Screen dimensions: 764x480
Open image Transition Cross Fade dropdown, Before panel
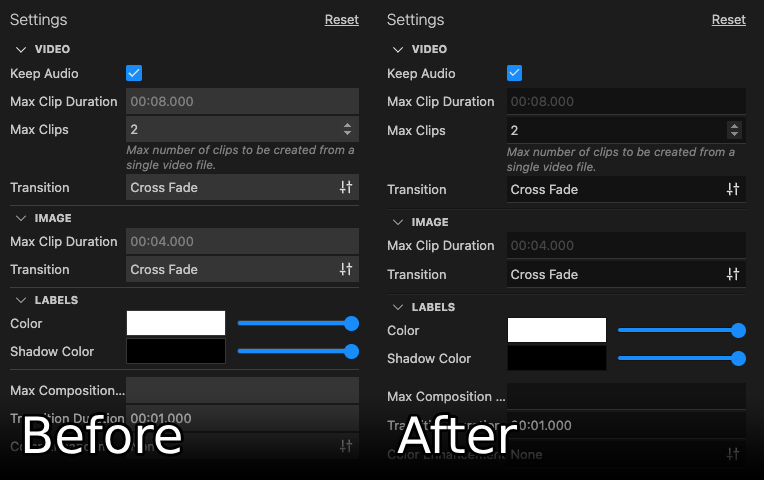point(243,269)
